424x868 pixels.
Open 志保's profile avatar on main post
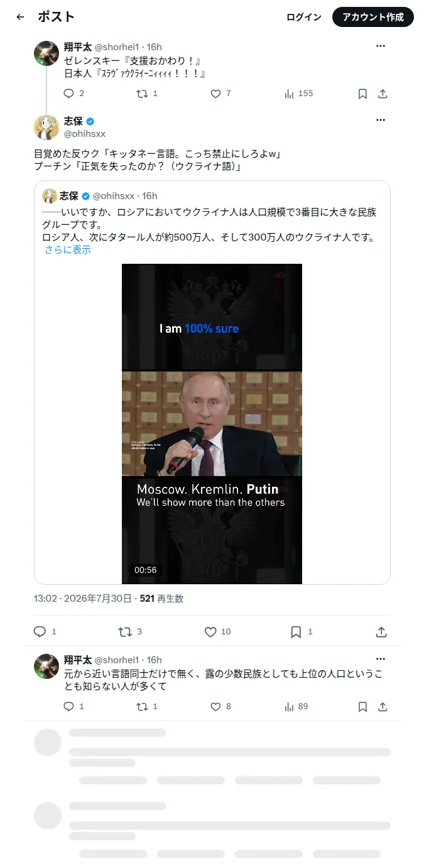(46, 127)
